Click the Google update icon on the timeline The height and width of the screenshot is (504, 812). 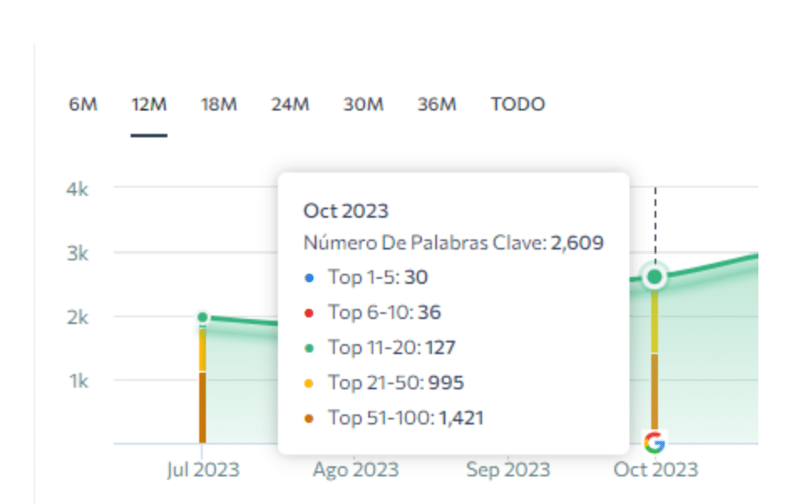(x=655, y=441)
